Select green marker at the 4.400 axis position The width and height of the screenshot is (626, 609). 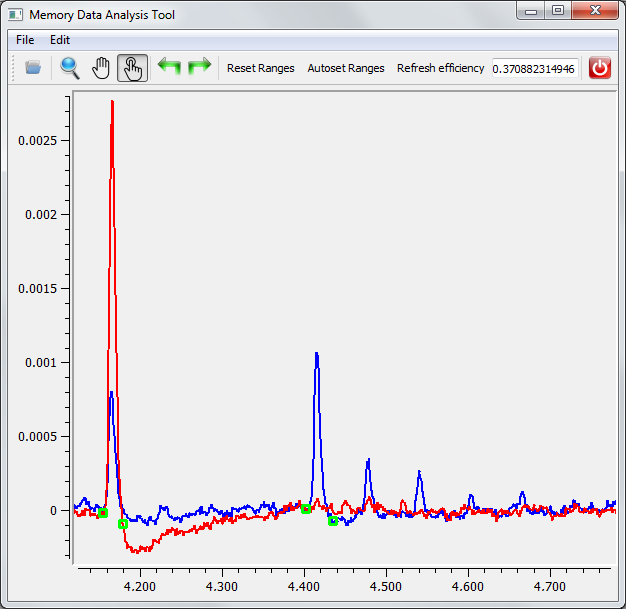[x=306, y=509]
